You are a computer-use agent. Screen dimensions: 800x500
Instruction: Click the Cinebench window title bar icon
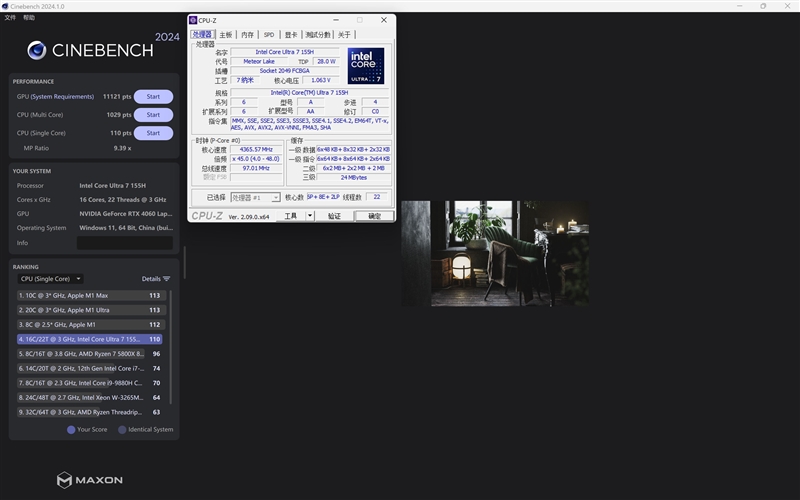[x=5, y=6]
